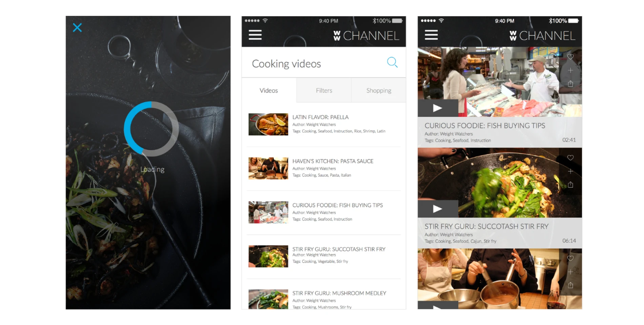Tap the plus icon on the Succotash Stir Fry video
The height and width of the screenshot is (325, 644).
click(x=570, y=171)
